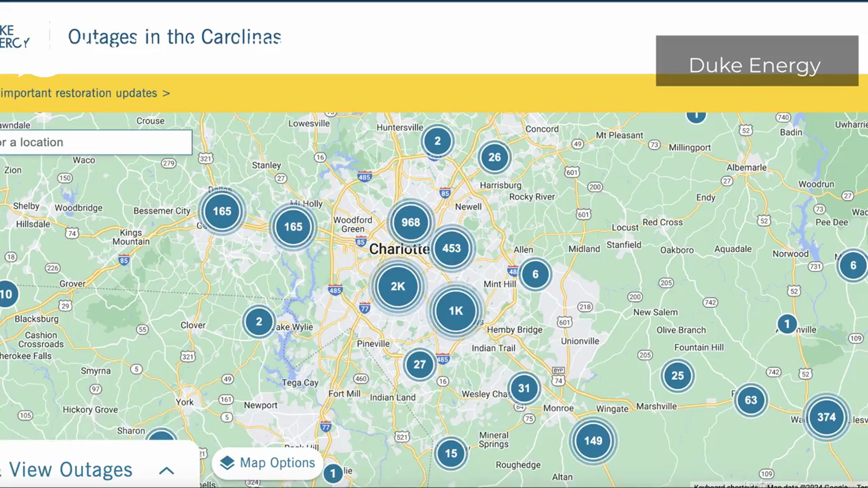Image resolution: width=868 pixels, height=488 pixels.
Task: Select the 165 cluster near Mt Holly
Action: tap(293, 226)
